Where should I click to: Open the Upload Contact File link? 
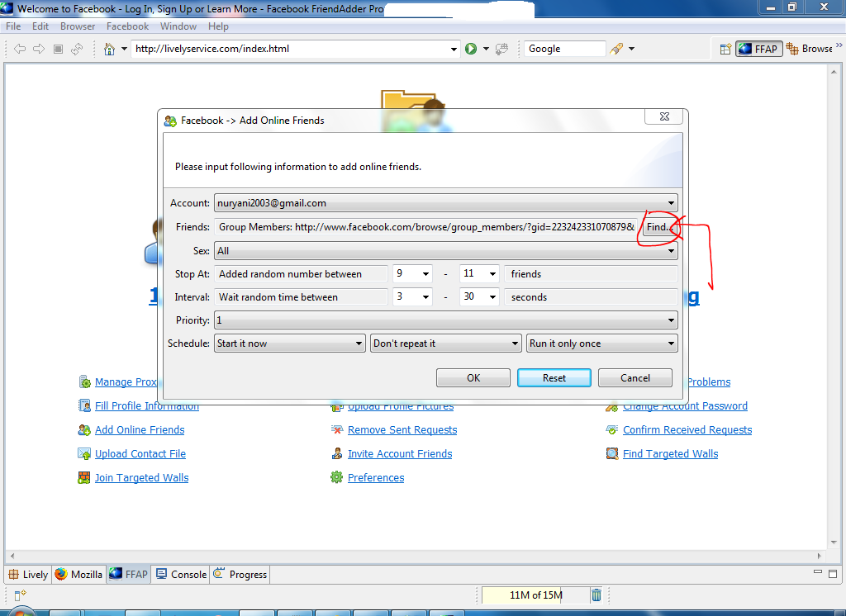[140, 453]
